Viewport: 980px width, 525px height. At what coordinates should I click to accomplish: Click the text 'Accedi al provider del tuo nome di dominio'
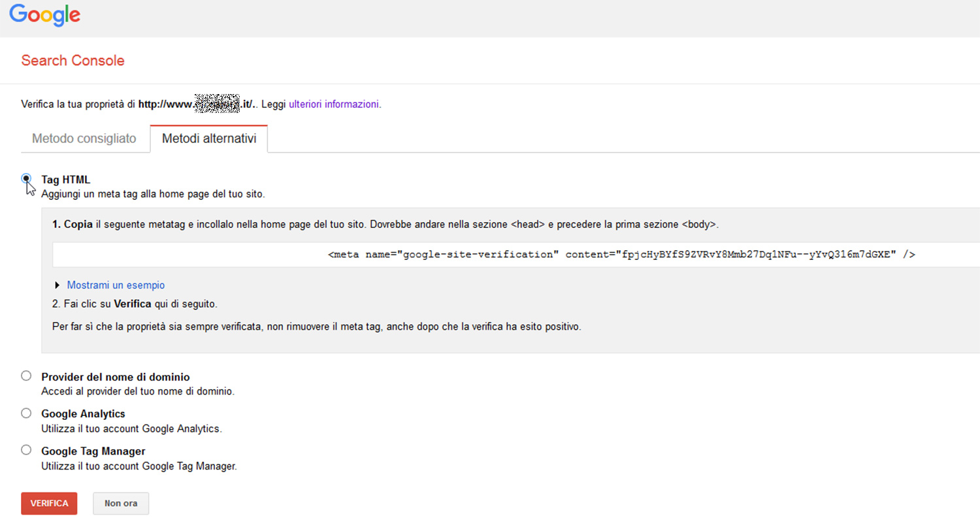[138, 392]
